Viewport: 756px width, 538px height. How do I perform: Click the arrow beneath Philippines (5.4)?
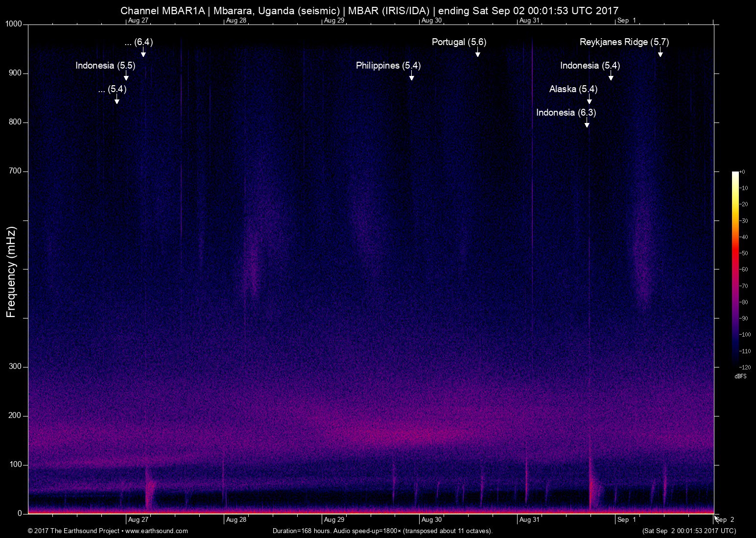411,76
